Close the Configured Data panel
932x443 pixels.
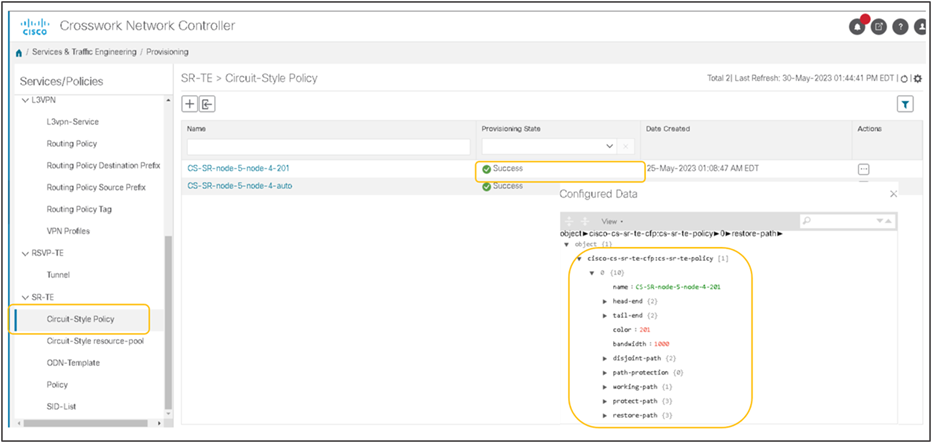coord(893,194)
